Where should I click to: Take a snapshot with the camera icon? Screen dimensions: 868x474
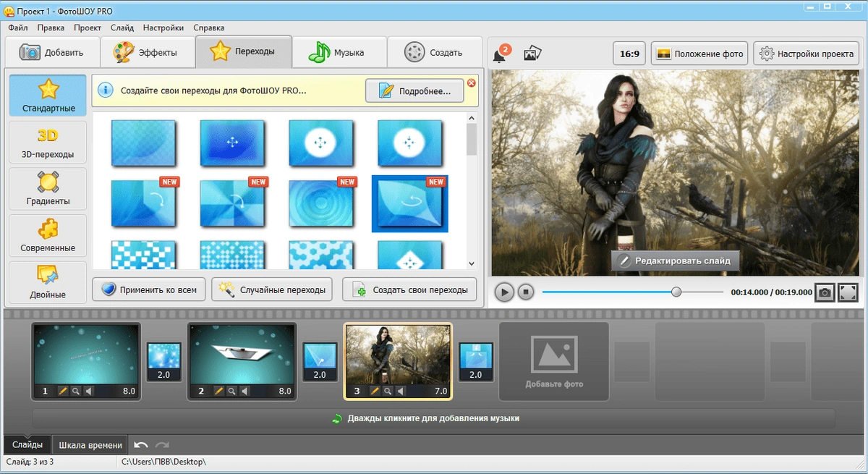click(825, 292)
